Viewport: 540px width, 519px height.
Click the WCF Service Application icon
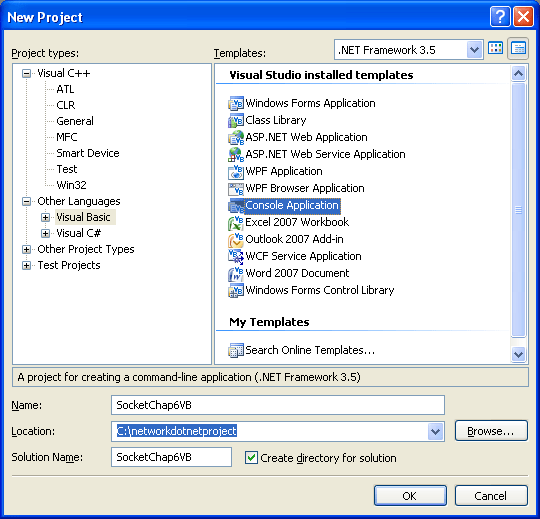click(236, 256)
